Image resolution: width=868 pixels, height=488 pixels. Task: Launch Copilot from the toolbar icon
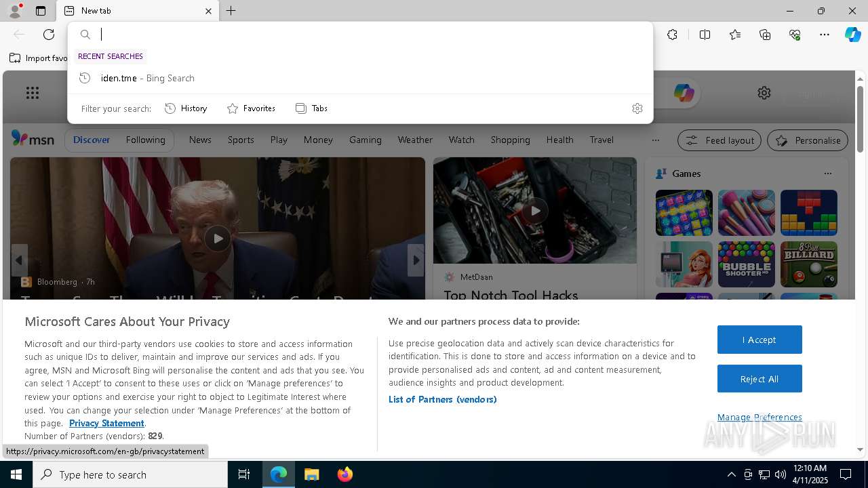(x=852, y=35)
